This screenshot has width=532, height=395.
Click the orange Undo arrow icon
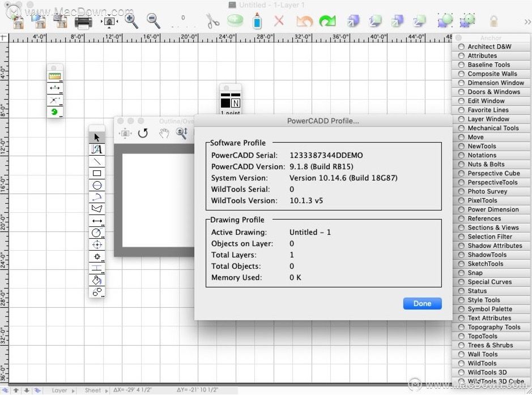[x=304, y=21]
